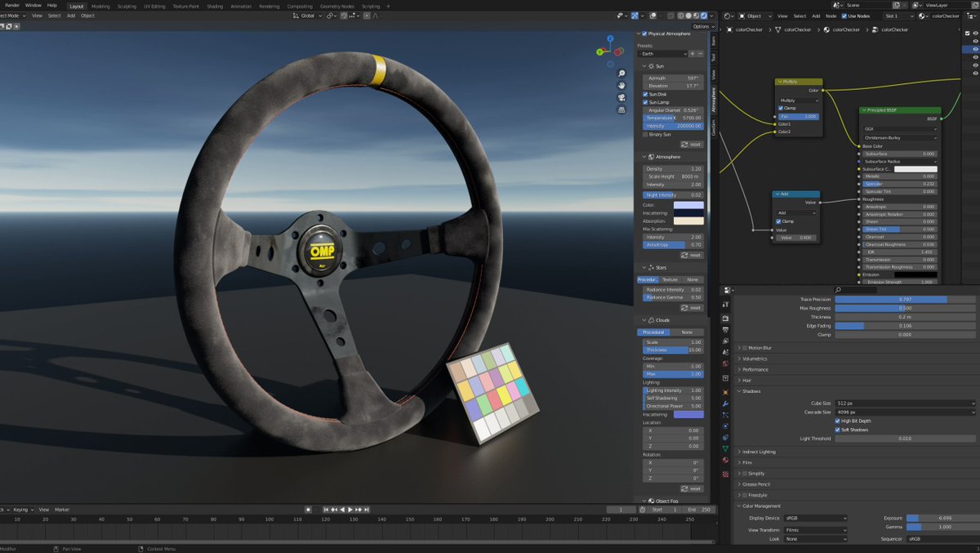Viewport: 980px width, 553px height.
Task: Toggle the camera view icon
Action: [x=621, y=97]
